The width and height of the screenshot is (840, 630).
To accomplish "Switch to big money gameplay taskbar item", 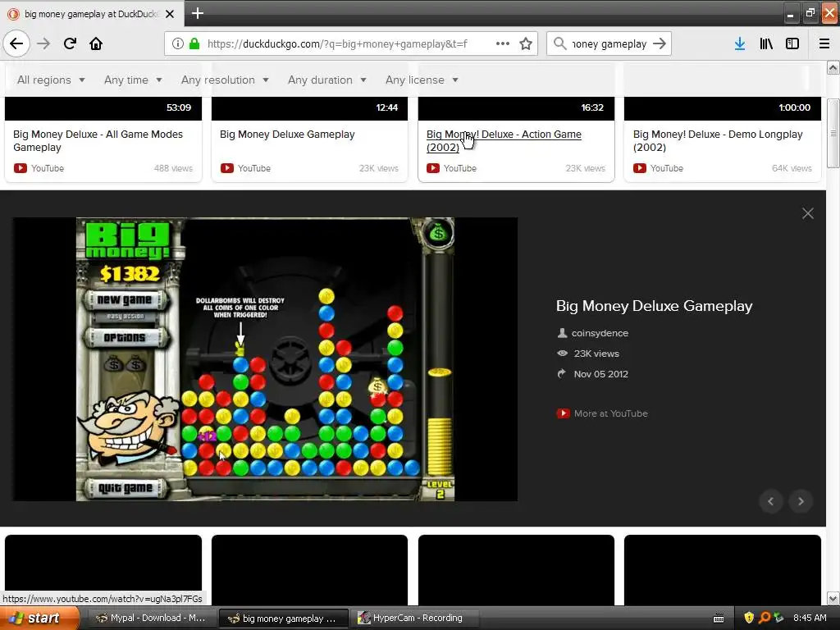I will click(283, 619).
